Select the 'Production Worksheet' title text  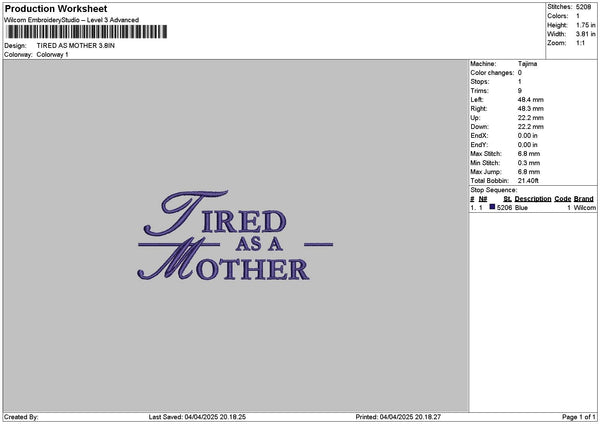[x=56, y=8]
